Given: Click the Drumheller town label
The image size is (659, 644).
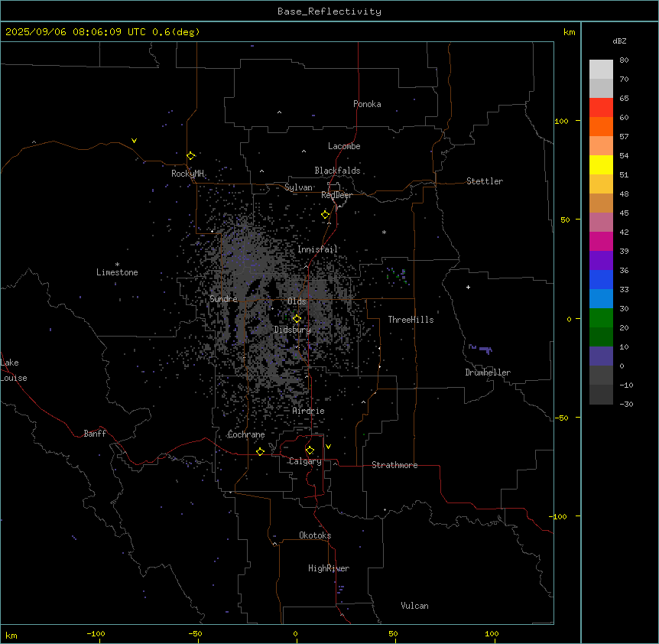Looking at the screenshot, I should [488, 372].
